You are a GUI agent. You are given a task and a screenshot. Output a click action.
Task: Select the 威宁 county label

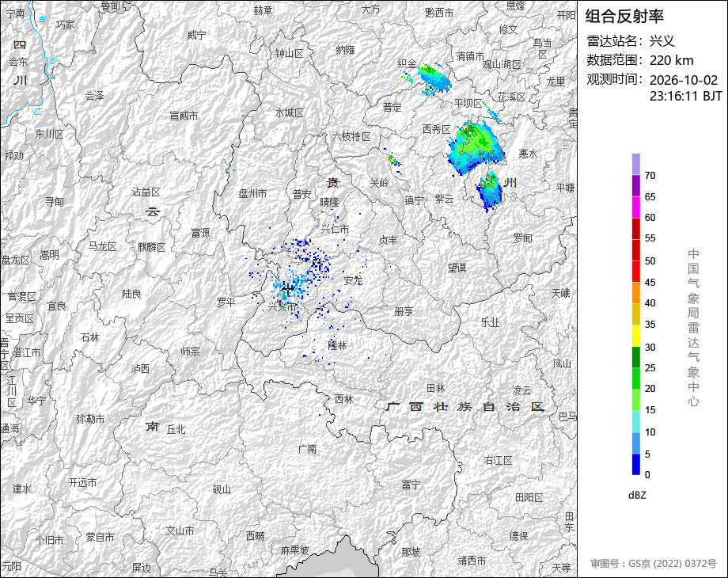pyautogui.click(x=196, y=35)
